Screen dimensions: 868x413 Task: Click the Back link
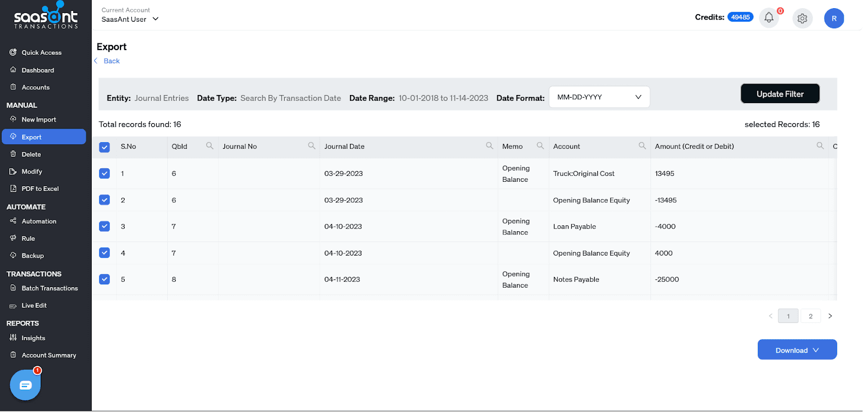tap(112, 61)
